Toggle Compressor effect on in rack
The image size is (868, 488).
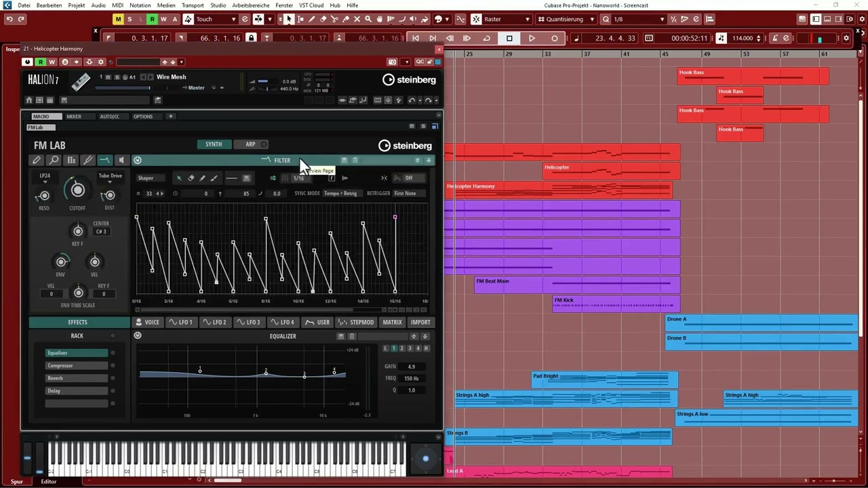tap(113, 365)
